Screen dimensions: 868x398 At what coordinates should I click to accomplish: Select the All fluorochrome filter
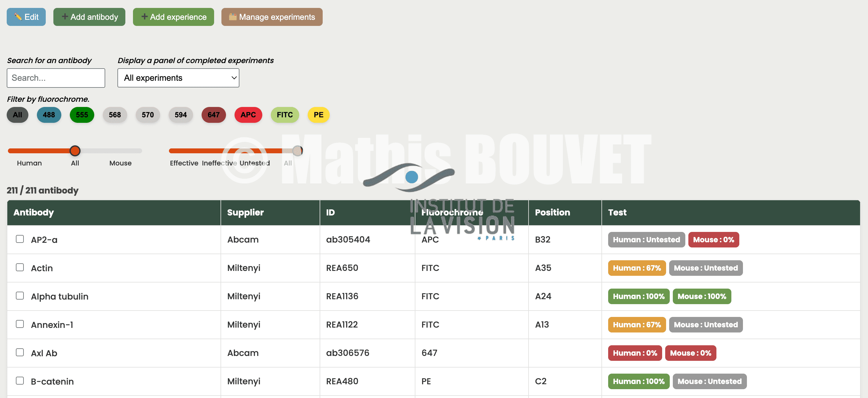17,115
